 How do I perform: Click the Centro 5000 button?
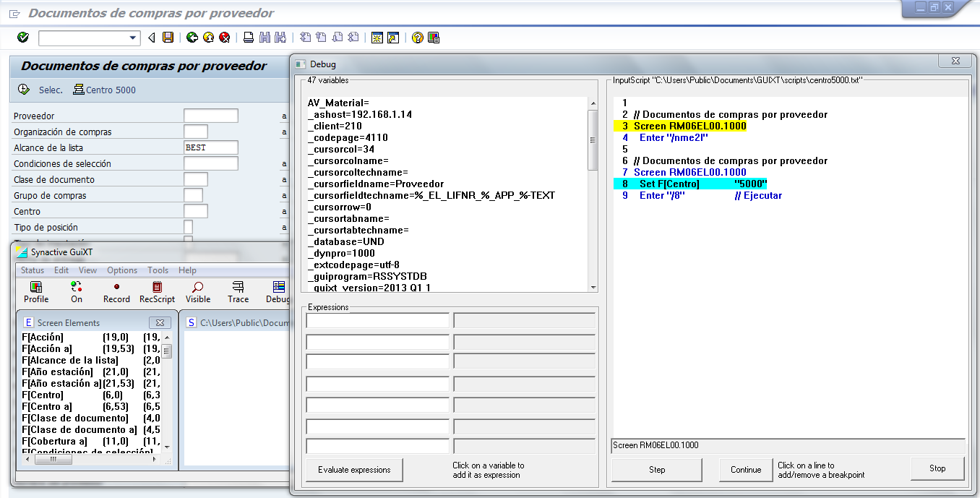pos(105,90)
